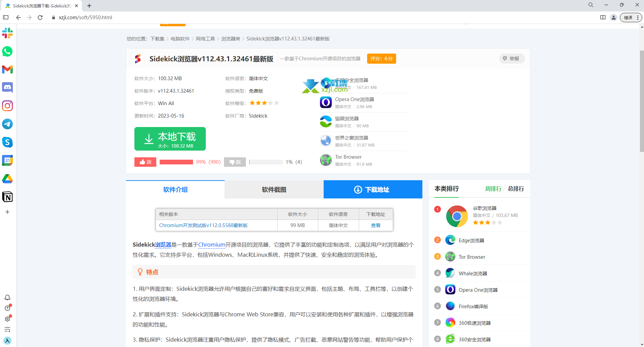Click the Chrome logo in ranking
Screen dimensions: 644x347
pos(457,216)
